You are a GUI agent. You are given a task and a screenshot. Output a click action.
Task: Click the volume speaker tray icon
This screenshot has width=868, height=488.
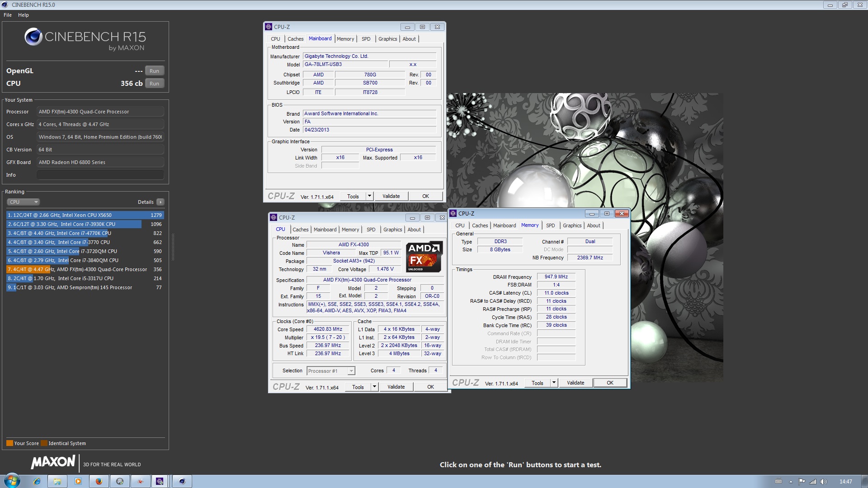(824, 482)
